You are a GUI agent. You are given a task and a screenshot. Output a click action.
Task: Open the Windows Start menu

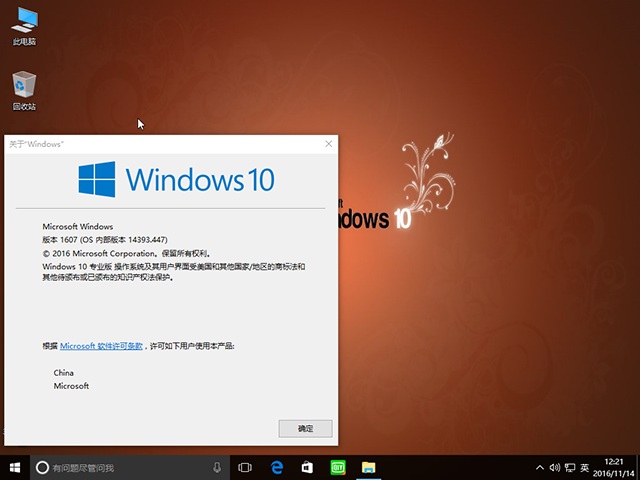[15, 467]
